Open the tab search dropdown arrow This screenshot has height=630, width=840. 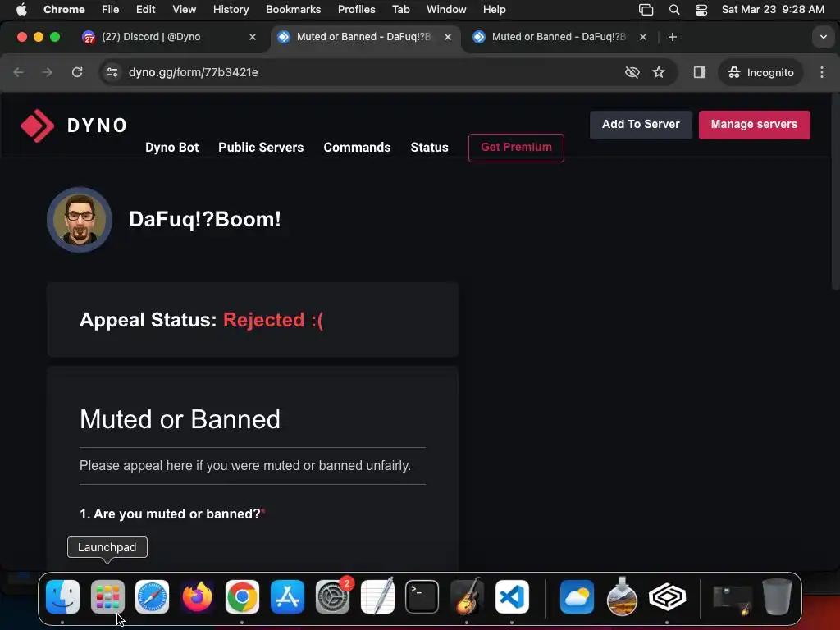coord(824,37)
